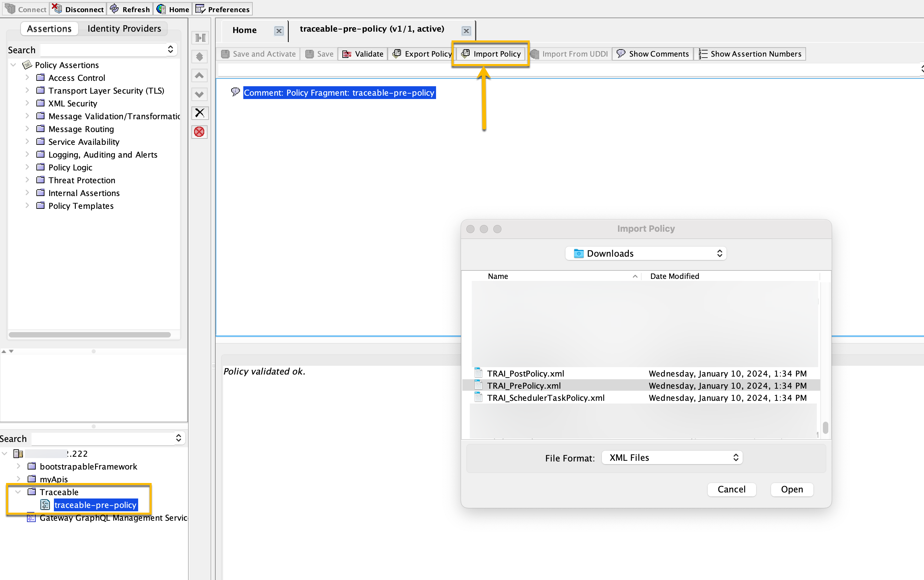
Task: Click the move assertion up arrow icon
Action: coord(199,75)
